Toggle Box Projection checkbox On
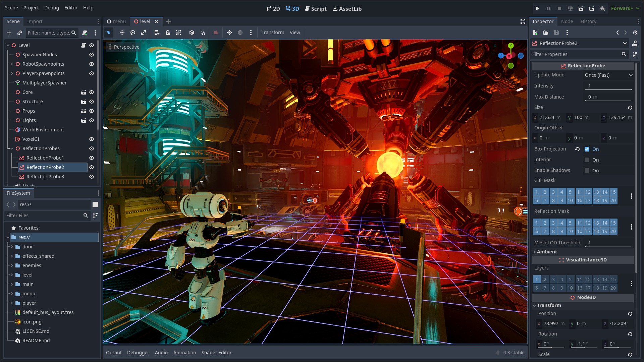644x362 pixels. [587, 149]
